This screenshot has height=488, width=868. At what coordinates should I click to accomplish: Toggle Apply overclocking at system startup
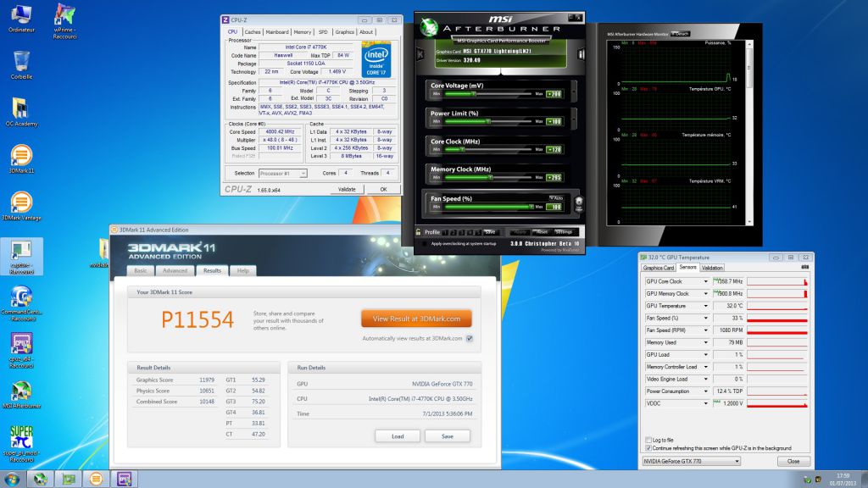[x=425, y=243]
